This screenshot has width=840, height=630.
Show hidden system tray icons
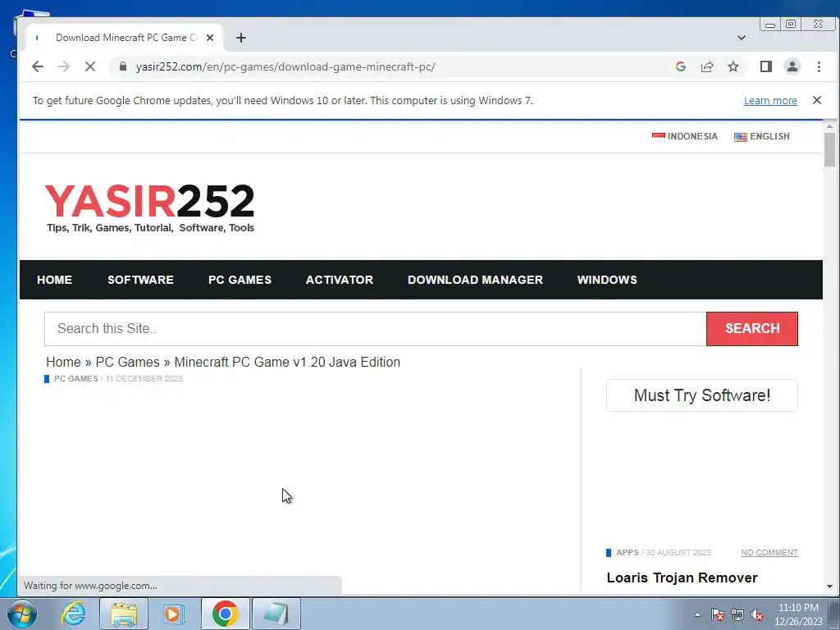tap(697, 614)
